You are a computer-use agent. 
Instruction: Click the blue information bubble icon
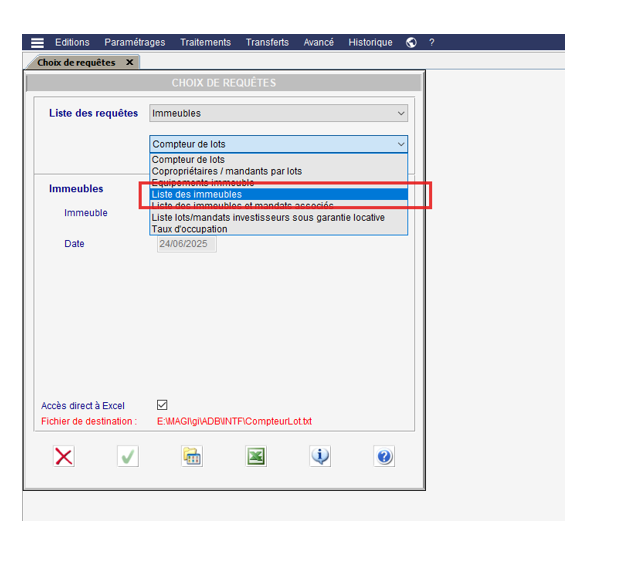[x=321, y=456]
